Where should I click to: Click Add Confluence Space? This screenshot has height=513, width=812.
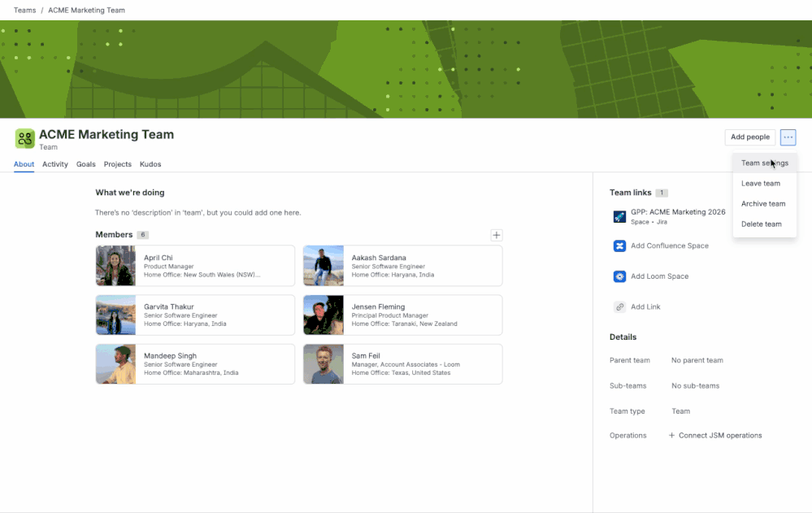click(x=670, y=246)
